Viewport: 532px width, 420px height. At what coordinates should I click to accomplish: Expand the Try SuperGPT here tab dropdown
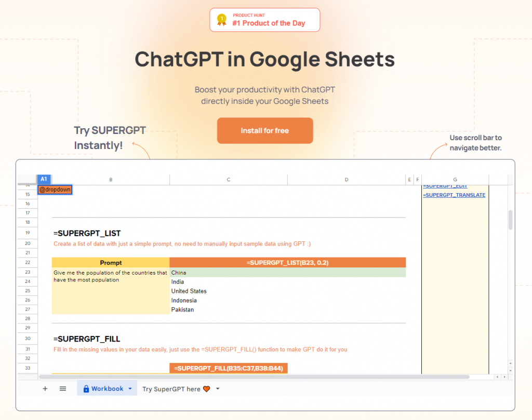[x=218, y=389]
